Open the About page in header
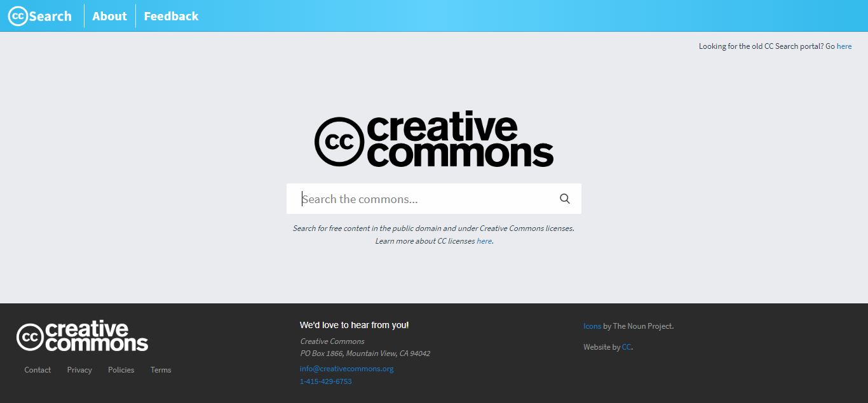 coord(109,16)
